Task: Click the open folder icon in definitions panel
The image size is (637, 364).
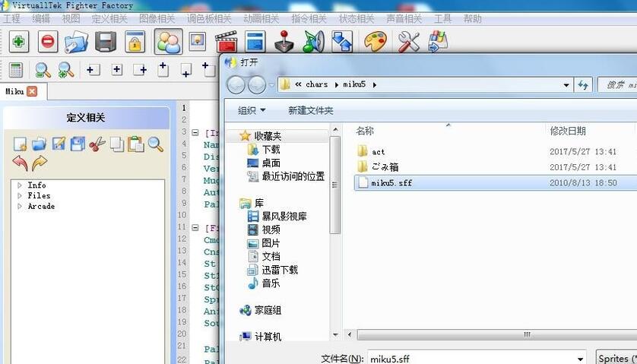Action: tap(39, 144)
